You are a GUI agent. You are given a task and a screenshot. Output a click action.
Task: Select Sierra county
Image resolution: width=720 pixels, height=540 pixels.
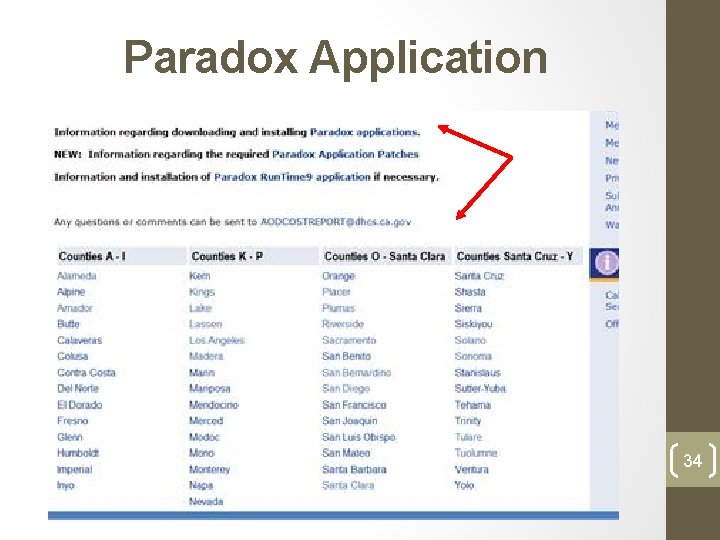pyautogui.click(x=468, y=308)
